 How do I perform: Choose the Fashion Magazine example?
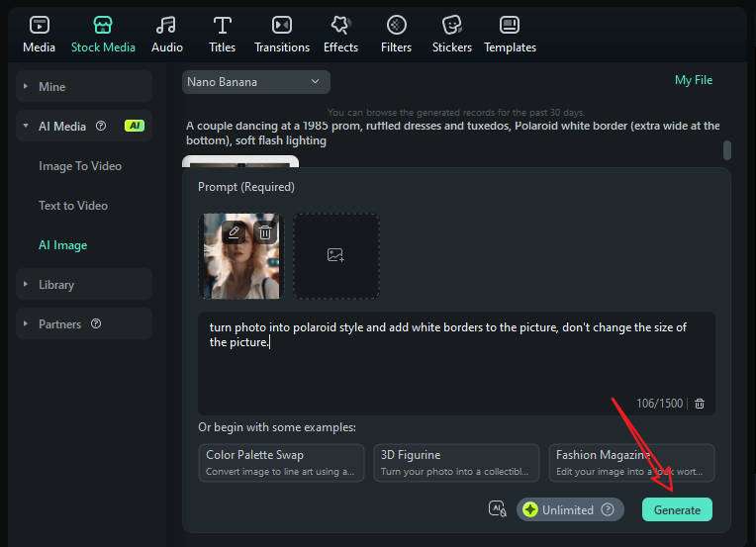(x=631, y=463)
